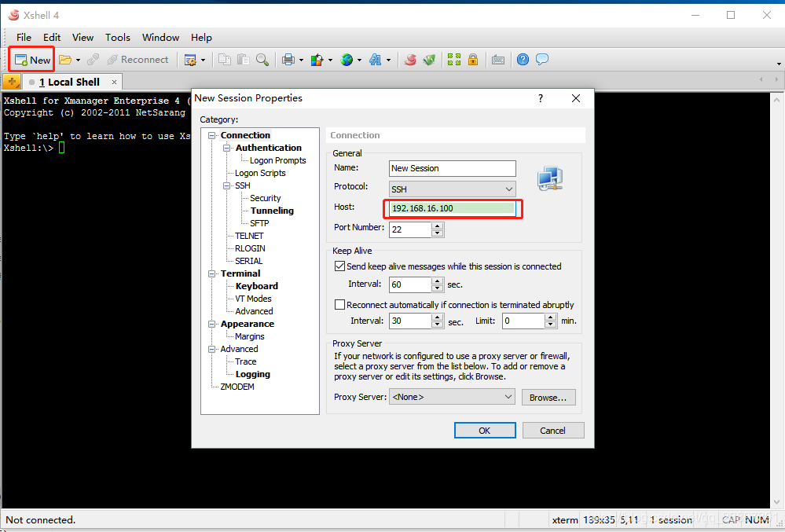Select Logging under Advanced
The width and height of the screenshot is (785, 532).
[x=253, y=374]
